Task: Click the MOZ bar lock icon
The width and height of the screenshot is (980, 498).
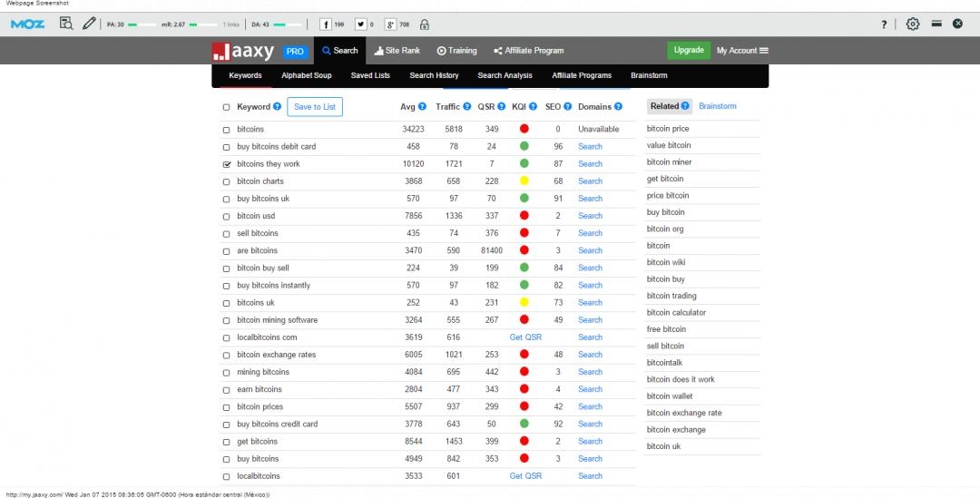Action: 425,24
